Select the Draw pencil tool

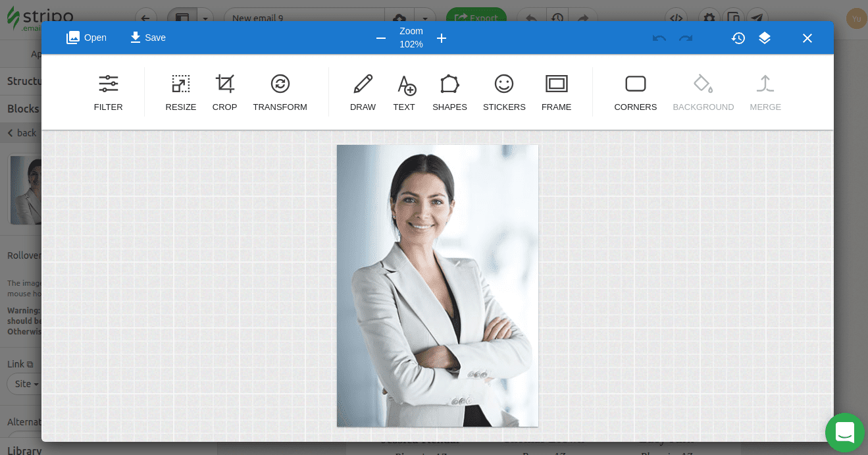click(363, 93)
